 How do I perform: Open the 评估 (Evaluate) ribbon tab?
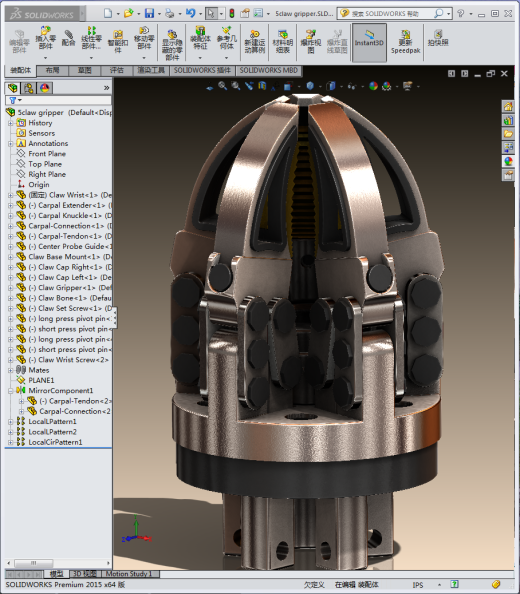point(117,70)
